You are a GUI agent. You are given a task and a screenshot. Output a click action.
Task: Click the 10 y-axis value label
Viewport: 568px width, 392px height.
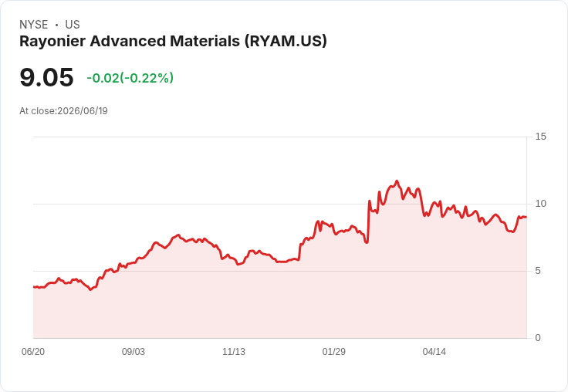coord(540,204)
